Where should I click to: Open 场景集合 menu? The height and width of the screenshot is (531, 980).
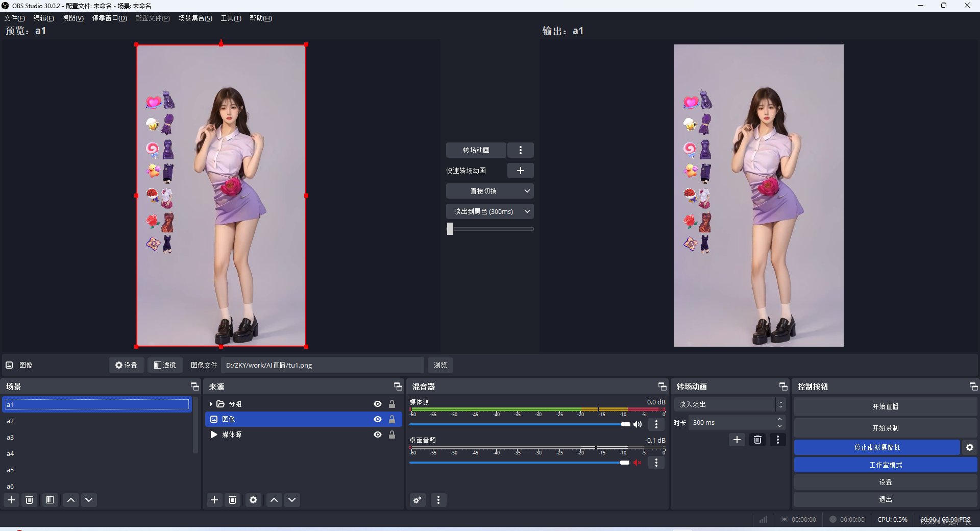tap(195, 18)
